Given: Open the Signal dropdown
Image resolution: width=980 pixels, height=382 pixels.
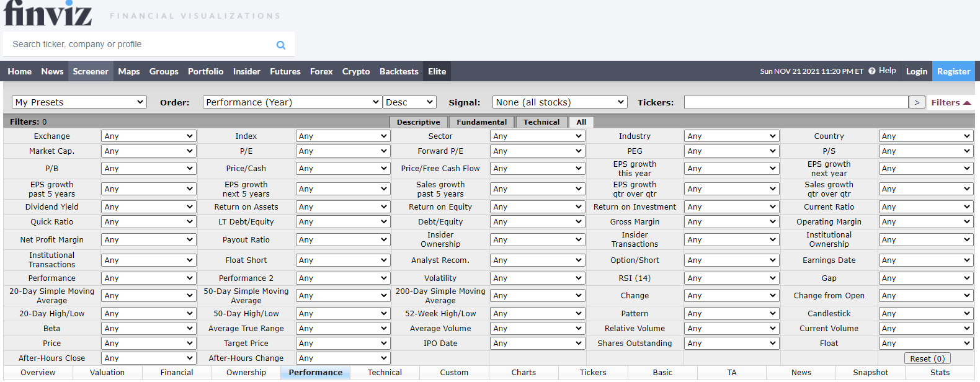Looking at the screenshot, I should 560,102.
